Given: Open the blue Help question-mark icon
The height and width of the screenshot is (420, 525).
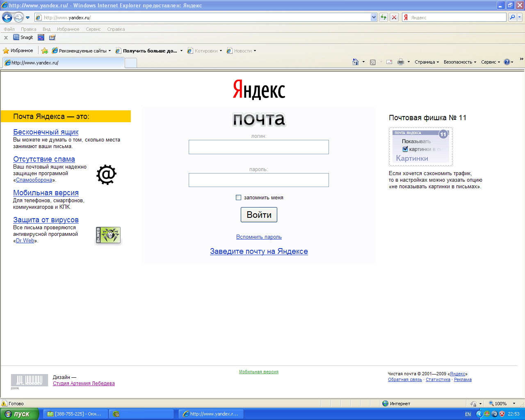Looking at the screenshot, I should point(507,62).
